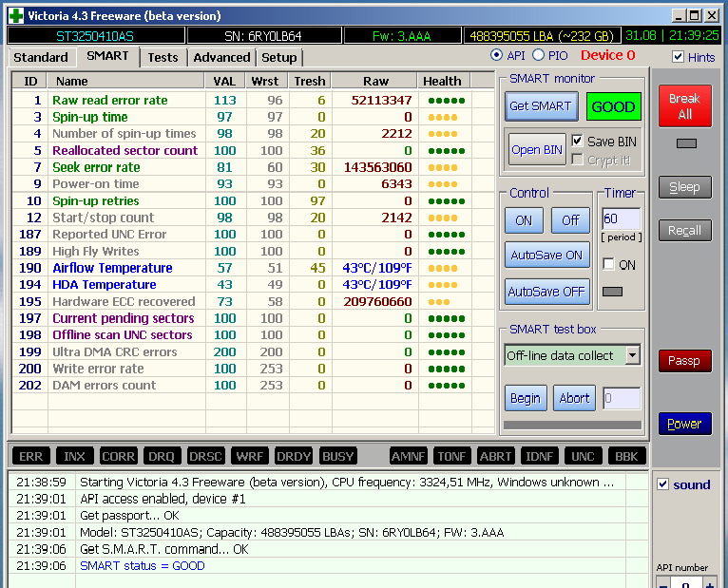Select the Current pending sectors row
Image resolution: width=728 pixels, height=588 pixels.
pyautogui.click(x=253, y=318)
